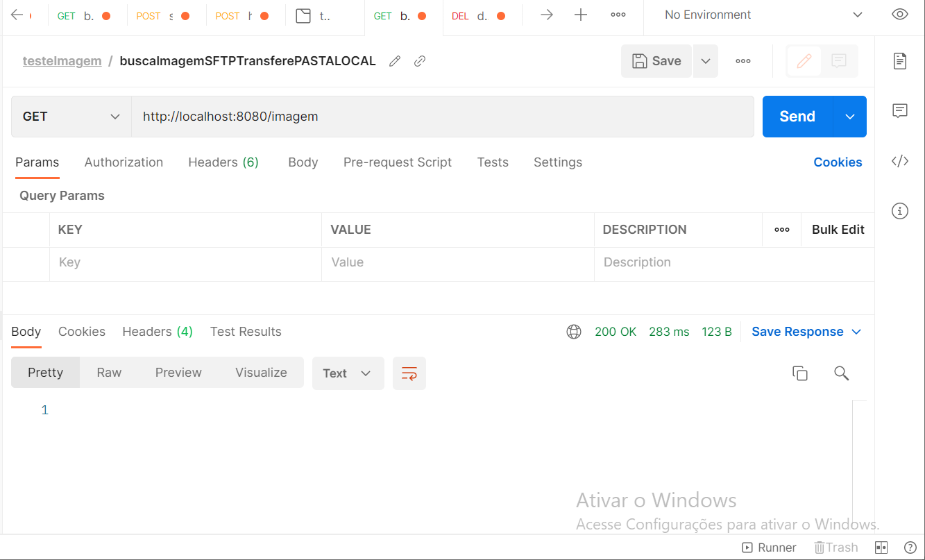Click the forward arrow next to tabs
The width and height of the screenshot is (925, 560).
tap(547, 15)
